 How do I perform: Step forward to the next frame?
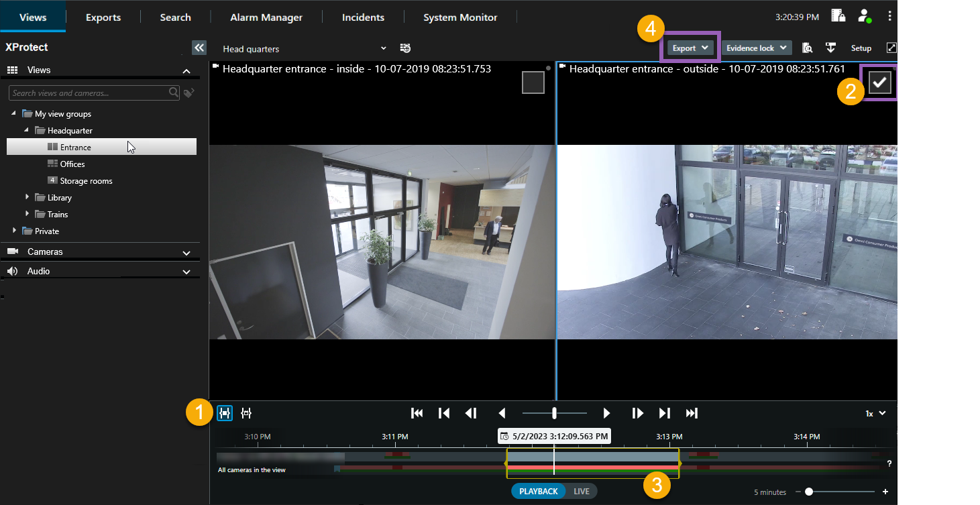pos(637,413)
